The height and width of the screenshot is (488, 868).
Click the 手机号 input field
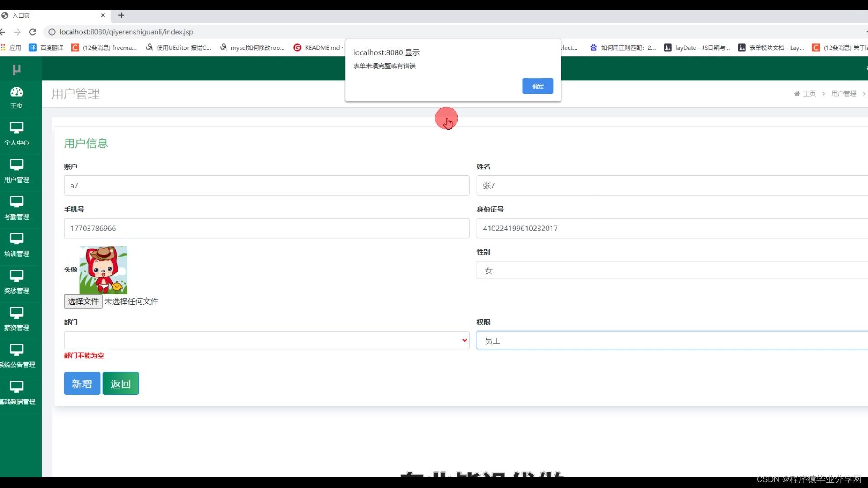(266, 229)
